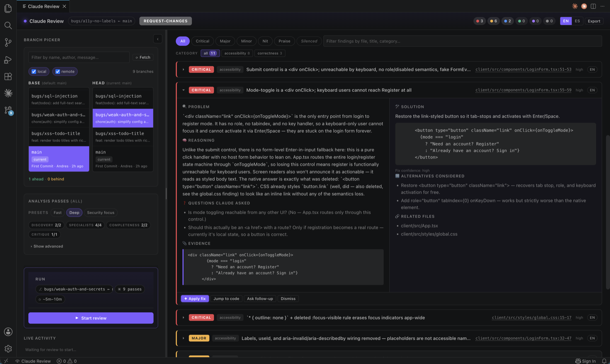
Task: Click the remote window indicator in status bar
Action: point(6,361)
